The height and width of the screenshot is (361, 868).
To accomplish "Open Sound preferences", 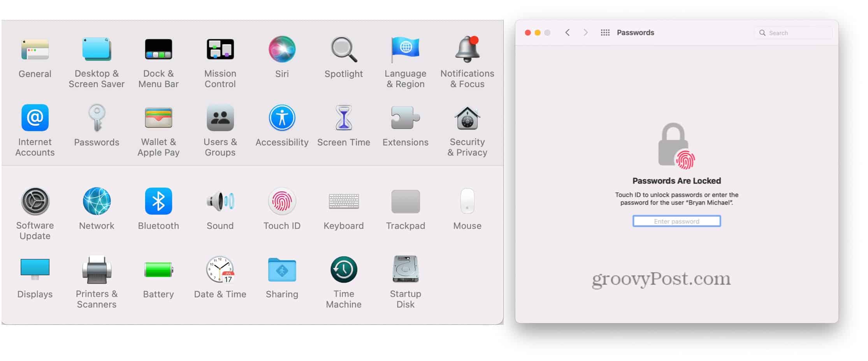I will pos(220,201).
